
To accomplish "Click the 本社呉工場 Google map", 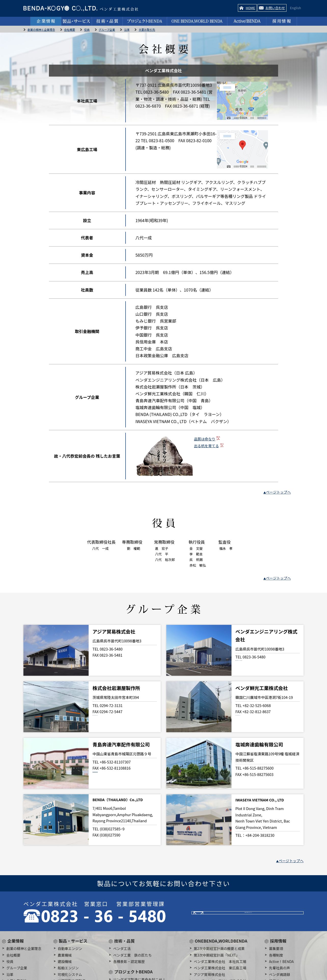I will [x=242, y=101].
